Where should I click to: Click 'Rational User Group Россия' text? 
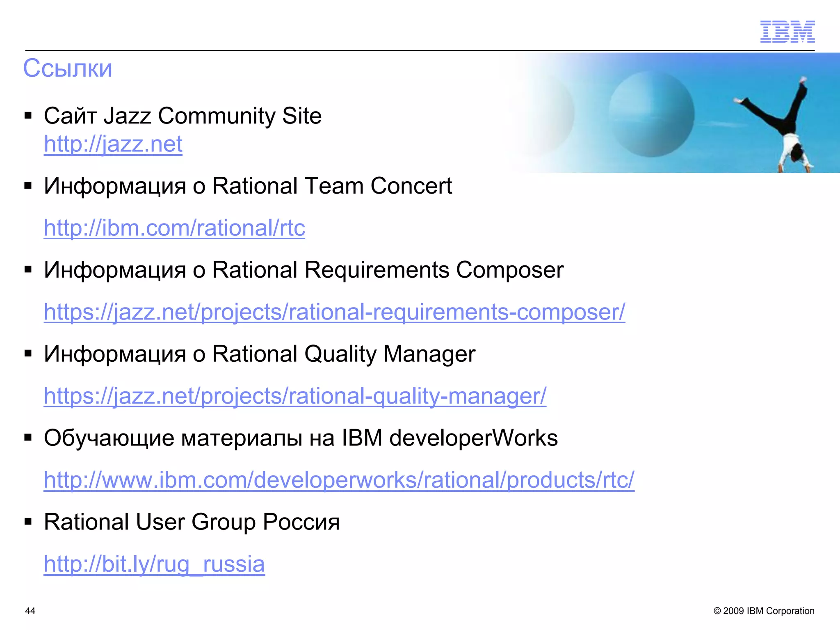(x=192, y=522)
